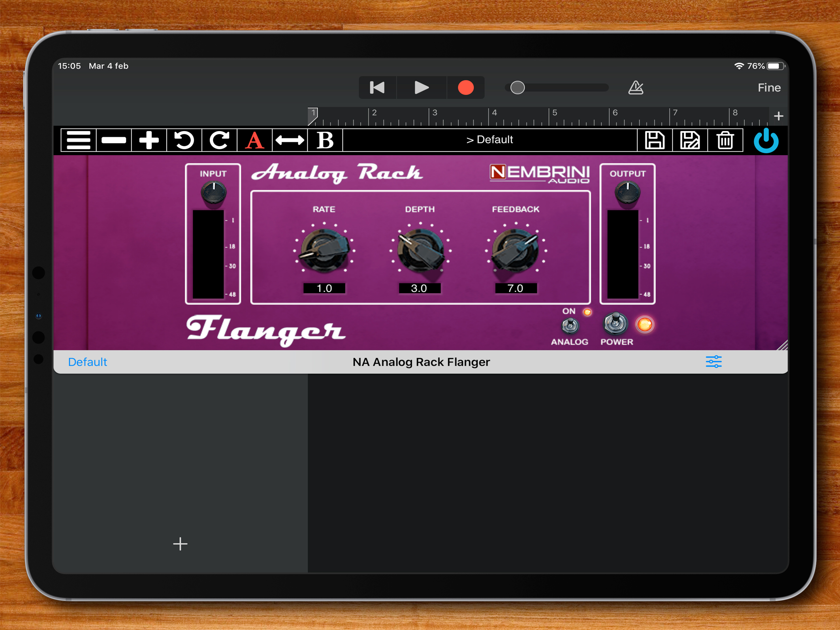Flip the POWER toggle switch
This screenshot has width=840, height=630.
coord(616,323)
